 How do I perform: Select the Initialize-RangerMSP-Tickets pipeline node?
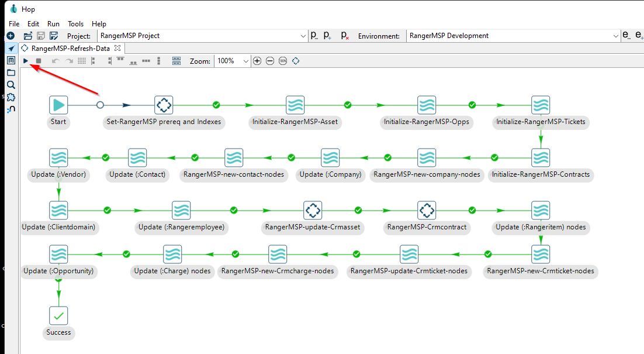click(x=541, y=105)
